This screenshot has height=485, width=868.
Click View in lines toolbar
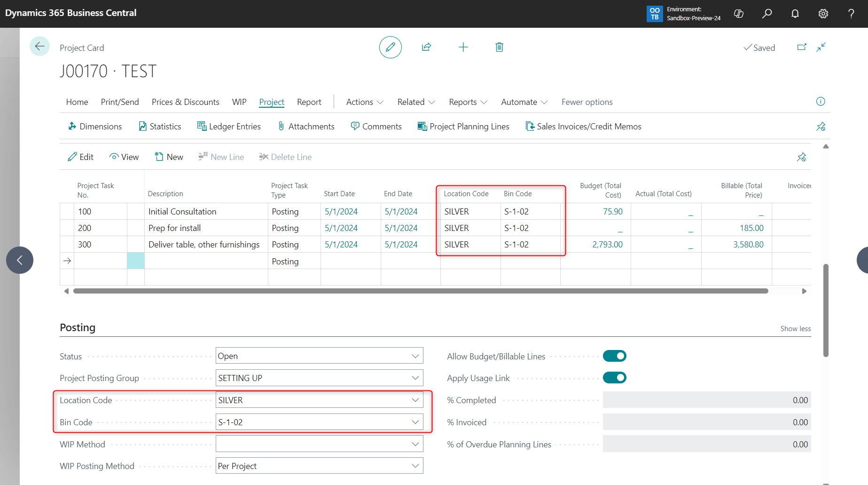pos(124,157)
